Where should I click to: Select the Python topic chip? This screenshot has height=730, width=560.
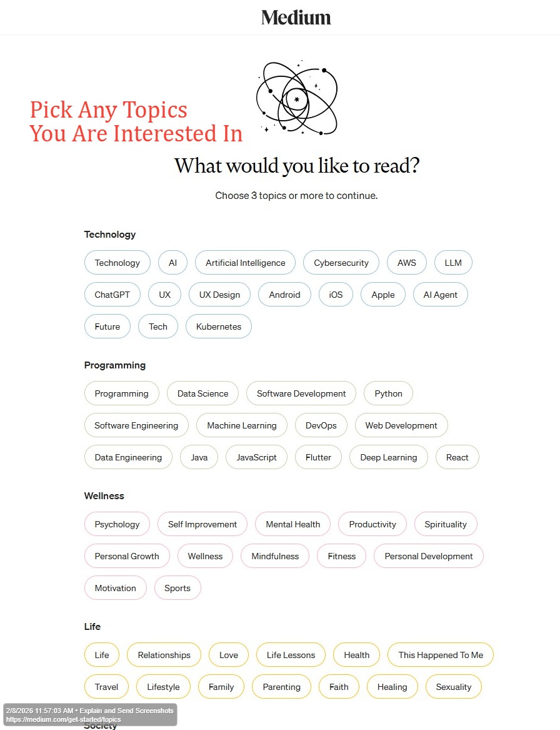[x=388, y=393]
